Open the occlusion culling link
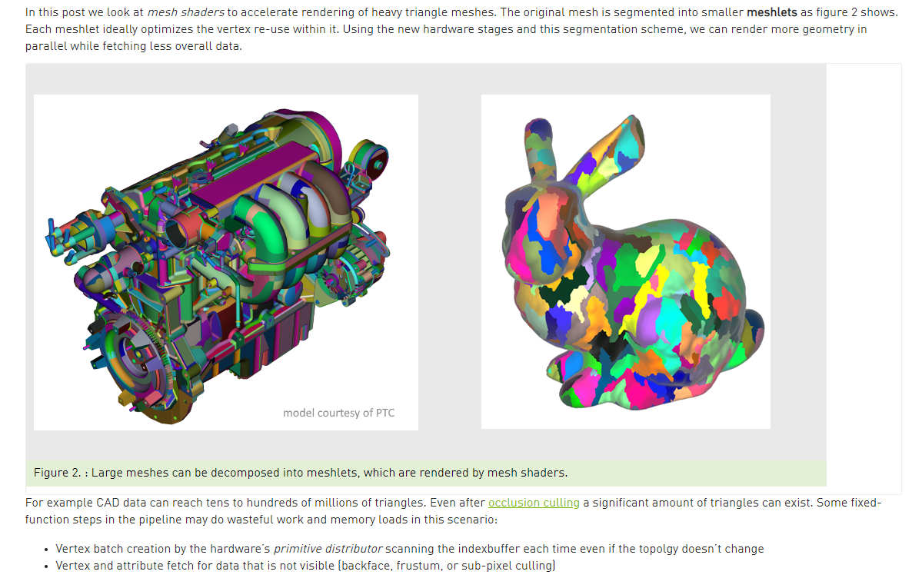This screenshot has width=922, height=588. tap(534, 503)
